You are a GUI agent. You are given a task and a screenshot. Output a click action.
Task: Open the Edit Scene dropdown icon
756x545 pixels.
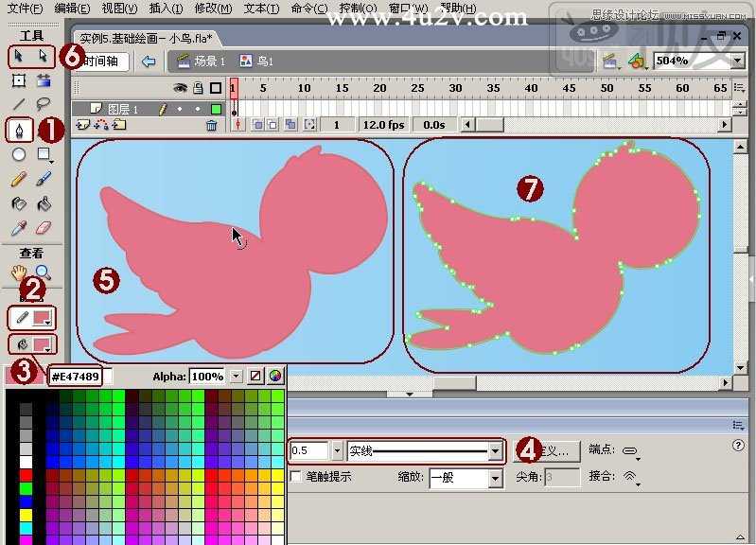pyautogui.click(x=610, y=62)
